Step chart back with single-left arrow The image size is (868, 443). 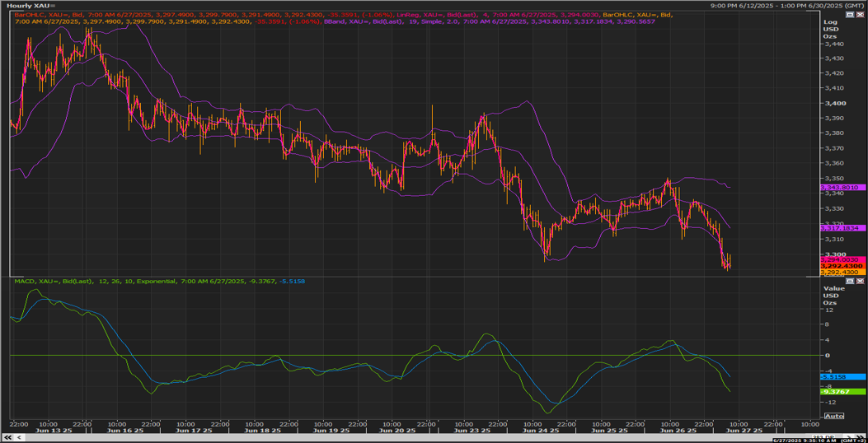[20, 437]
